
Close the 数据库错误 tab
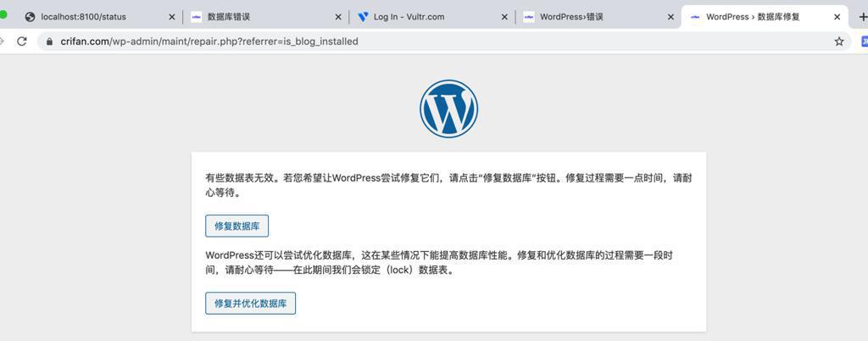tap(338, 17)
